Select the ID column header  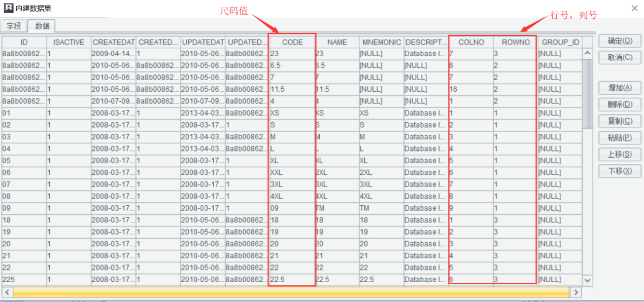tap(24, 42)
